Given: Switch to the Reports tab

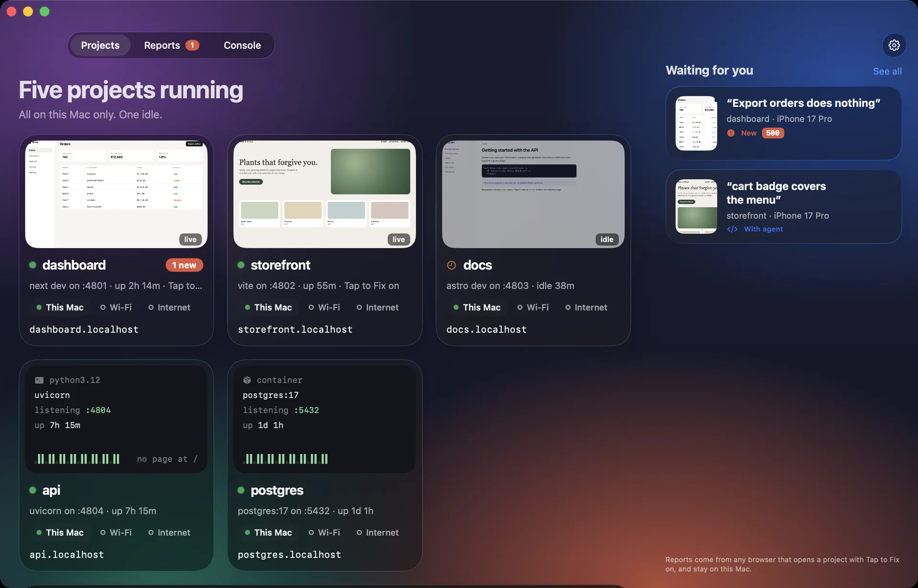Looking at the screenshot, I should (171, 45).
